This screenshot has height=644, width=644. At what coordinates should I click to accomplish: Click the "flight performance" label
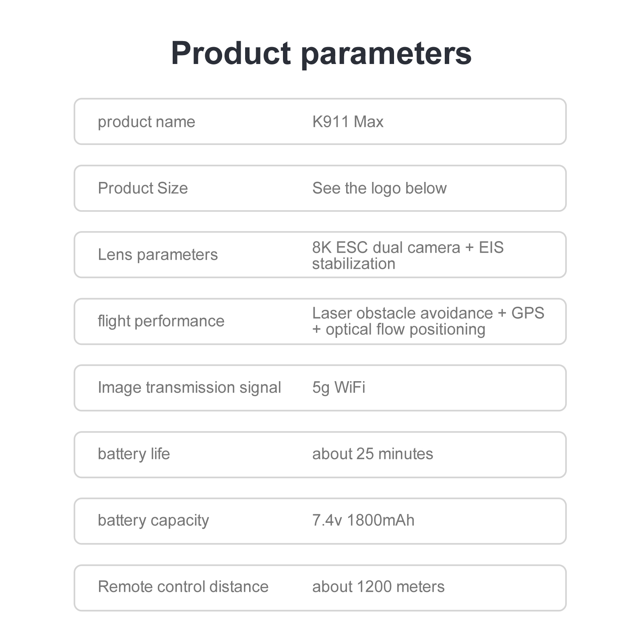[161, 321]
